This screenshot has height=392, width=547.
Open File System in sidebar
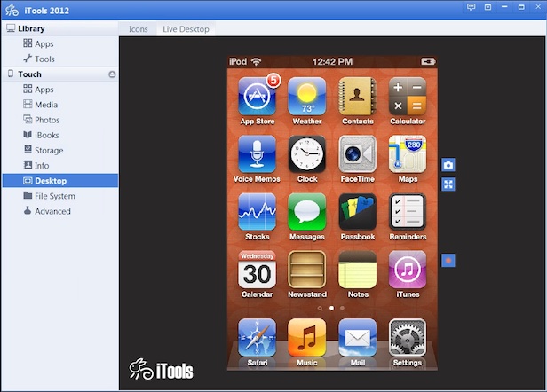pyautogui.click(x=54, y=196)
